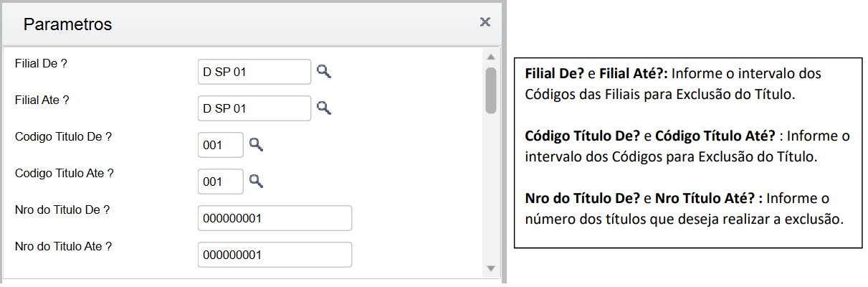This screenshot has width=868, height=287.
Task: Close the Parametros dialog with the X
Action: pyautogui.click(x=485, y=22)
